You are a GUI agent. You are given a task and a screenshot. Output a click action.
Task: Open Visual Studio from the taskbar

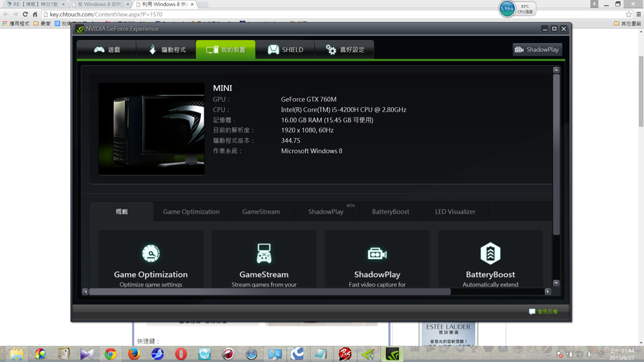click(87, 354)
